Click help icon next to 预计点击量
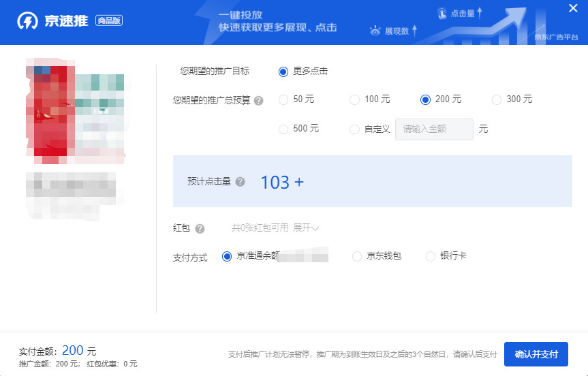Image resolution: width=588 pixels, height=376 pixels. (x=240, y=182)
